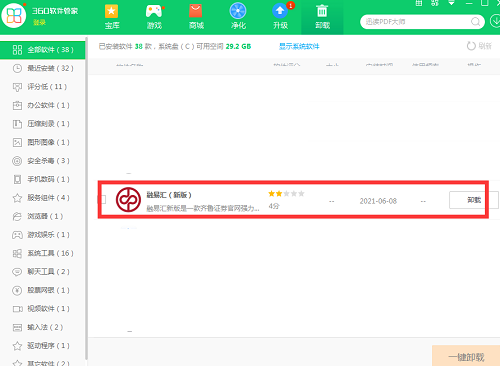
Task: Click 卸载 button for 融易汇
Action: pos(474,200)
